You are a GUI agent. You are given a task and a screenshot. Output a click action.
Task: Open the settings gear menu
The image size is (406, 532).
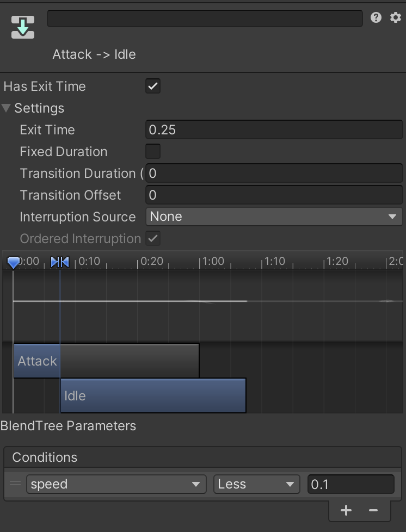pyautogui.click(x=396, y=17)
